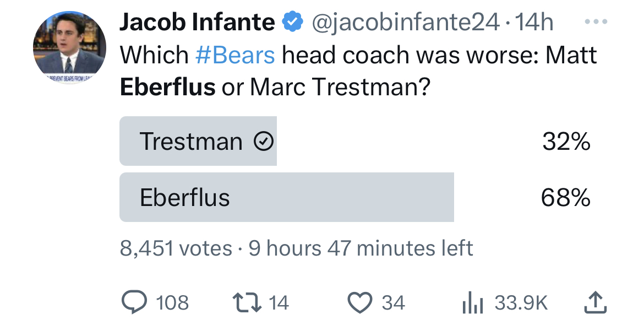
Task: Open the three-dot more options menu
Action: tap(595, 22)
